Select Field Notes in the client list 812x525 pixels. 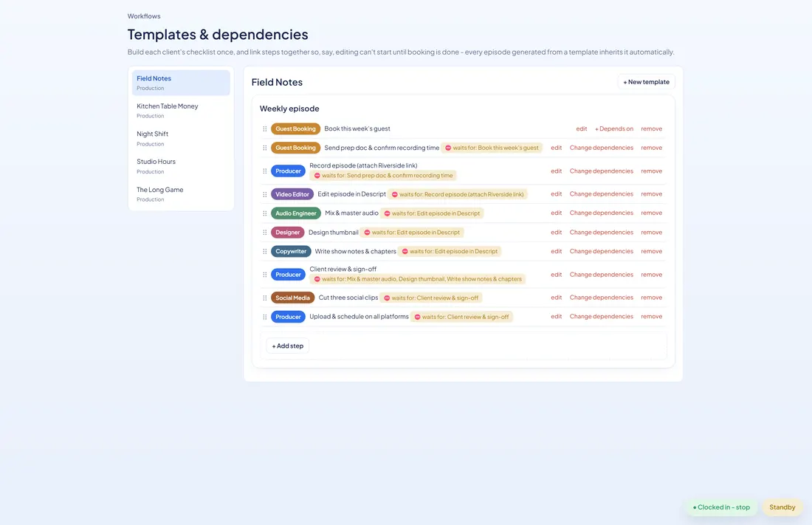[181, 83]
